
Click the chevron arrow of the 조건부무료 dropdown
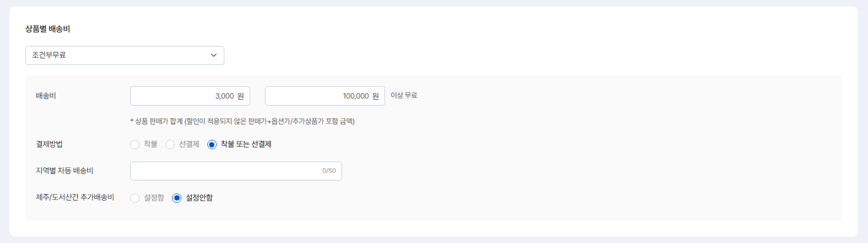[x=214, y=55]
